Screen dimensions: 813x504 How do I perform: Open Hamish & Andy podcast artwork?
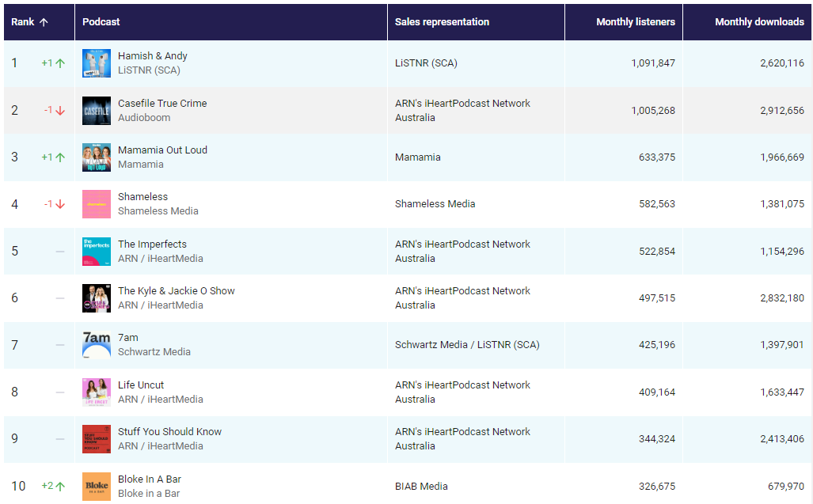(97, 63)
